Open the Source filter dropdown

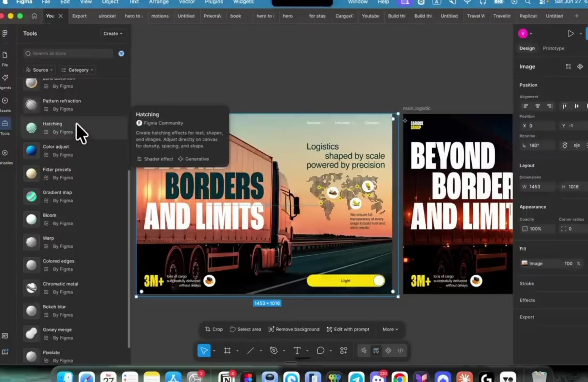pyautogui.click(x=39, y=70)
